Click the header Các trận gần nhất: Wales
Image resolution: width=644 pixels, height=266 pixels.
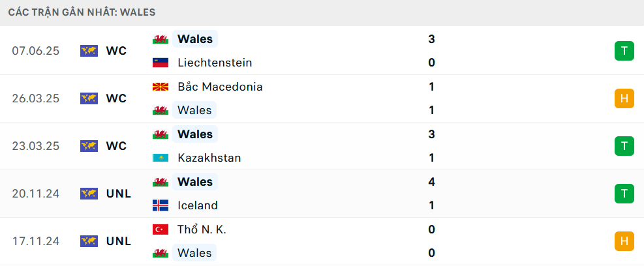coord(82,12)
